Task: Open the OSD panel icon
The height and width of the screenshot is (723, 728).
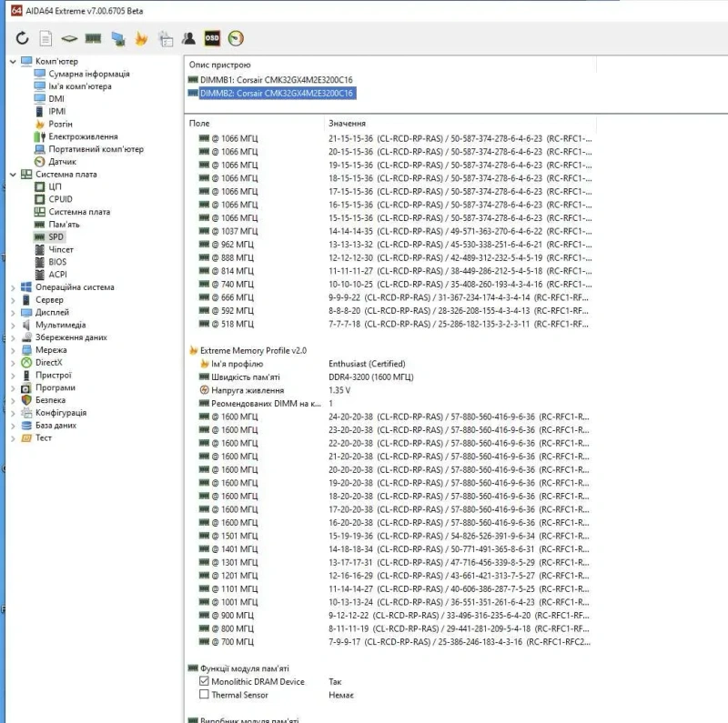Action: click(x=212, y=38)
